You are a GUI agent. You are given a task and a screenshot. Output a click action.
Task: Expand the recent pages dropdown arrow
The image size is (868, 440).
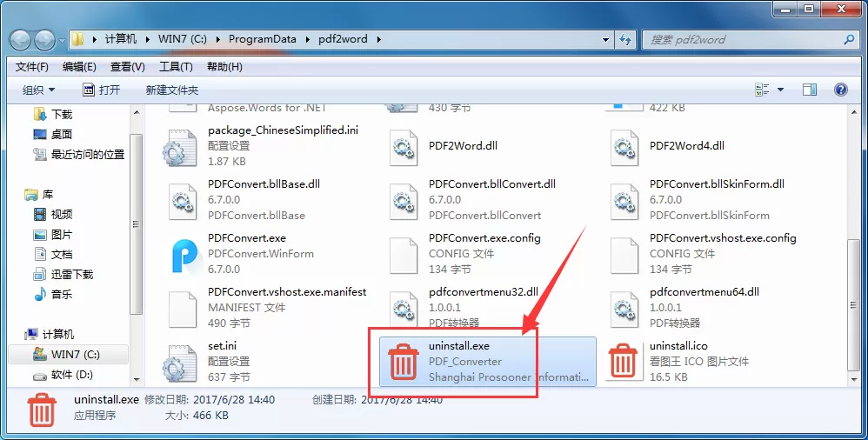tap(61, 40)
